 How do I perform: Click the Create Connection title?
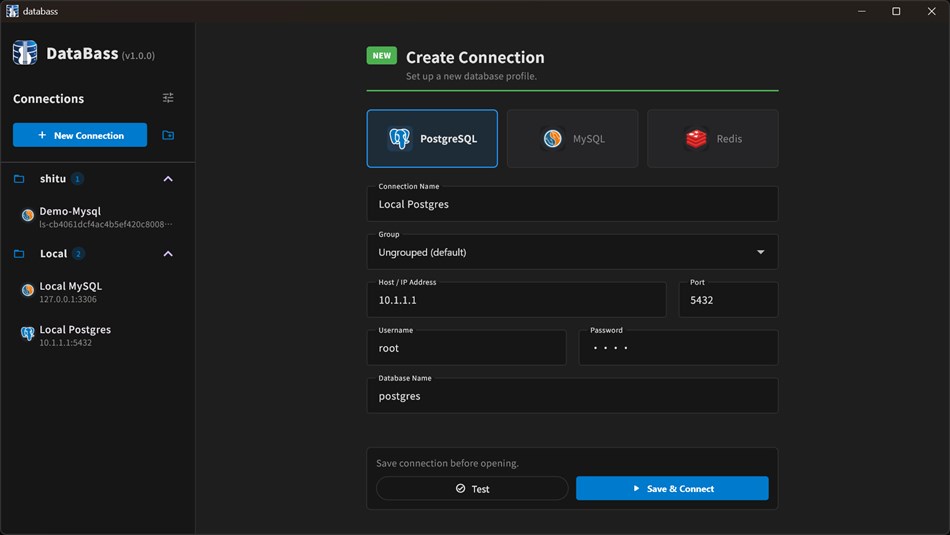[475, 57]
